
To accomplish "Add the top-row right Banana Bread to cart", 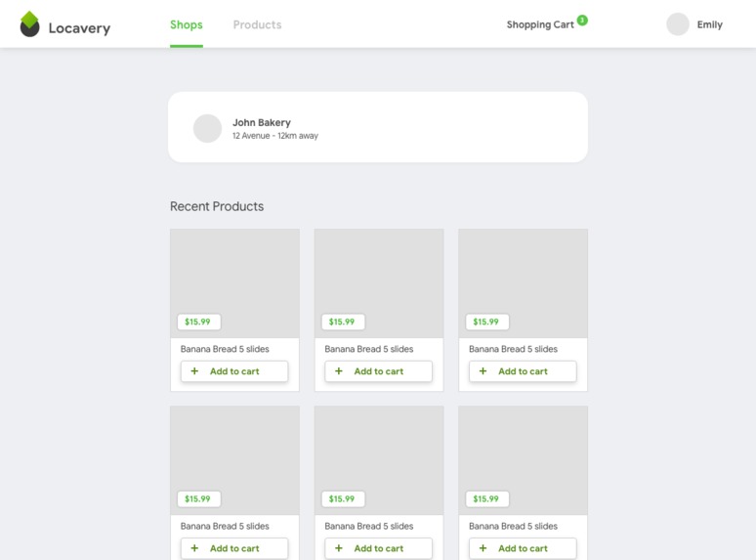I will (x=523, y=371).
